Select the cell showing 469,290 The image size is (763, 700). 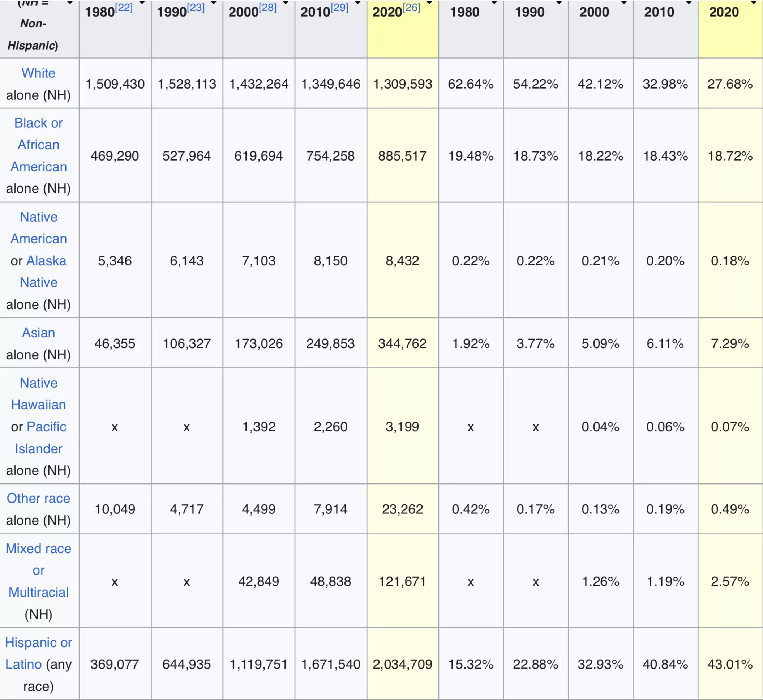[x=115, y=155]
